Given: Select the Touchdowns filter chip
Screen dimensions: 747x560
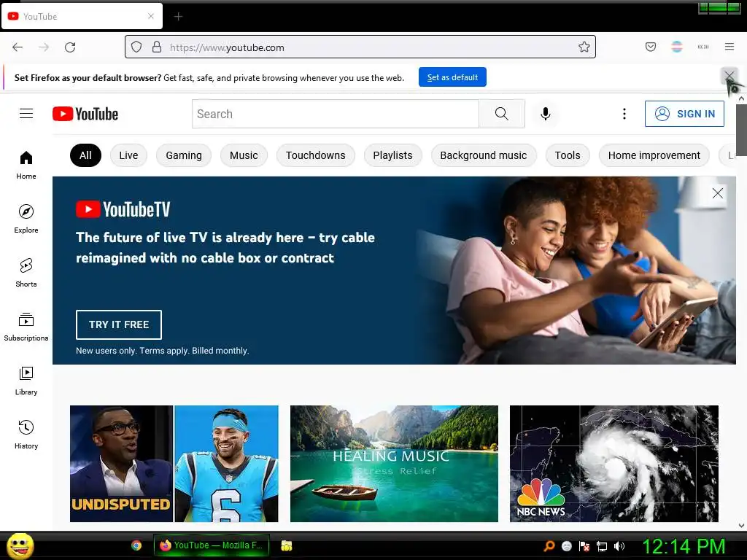Looking at the screenshot, I should [316, 155].
